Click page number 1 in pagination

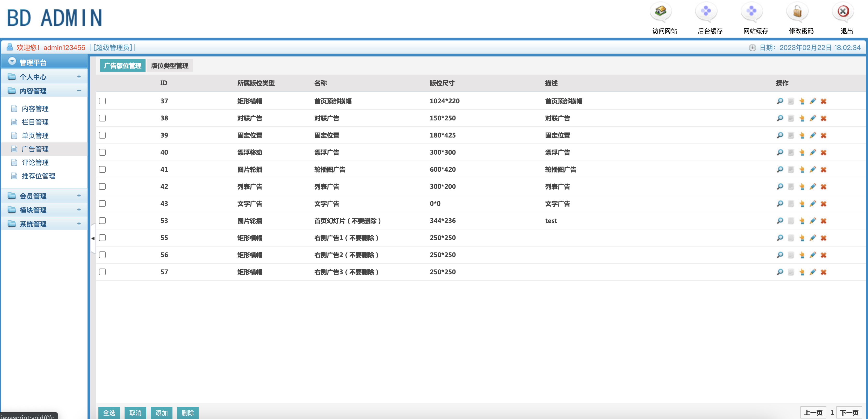(x=832, y=413)
